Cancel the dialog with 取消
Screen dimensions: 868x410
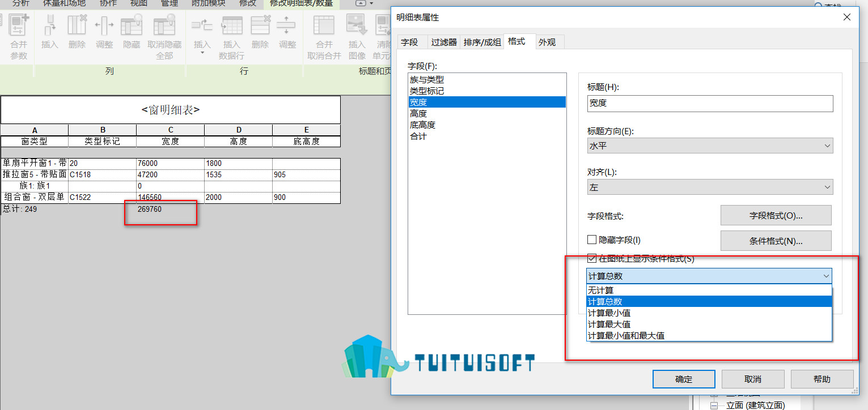coord(753,379)
